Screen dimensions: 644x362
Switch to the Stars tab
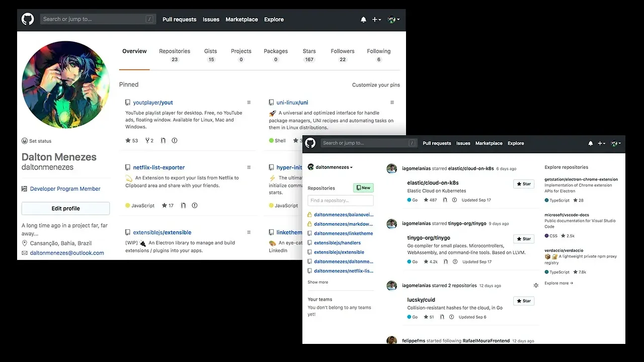tap(309, 55)
